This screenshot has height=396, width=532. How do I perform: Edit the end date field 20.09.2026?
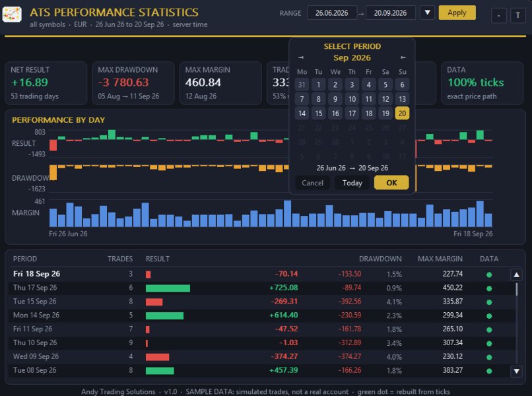[x=391, y=13]
